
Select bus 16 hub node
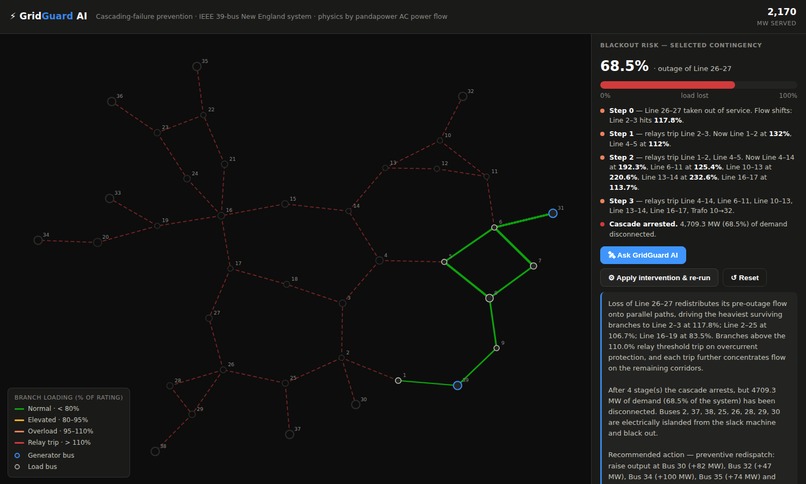pyautogui.click(x=221, y=215)
